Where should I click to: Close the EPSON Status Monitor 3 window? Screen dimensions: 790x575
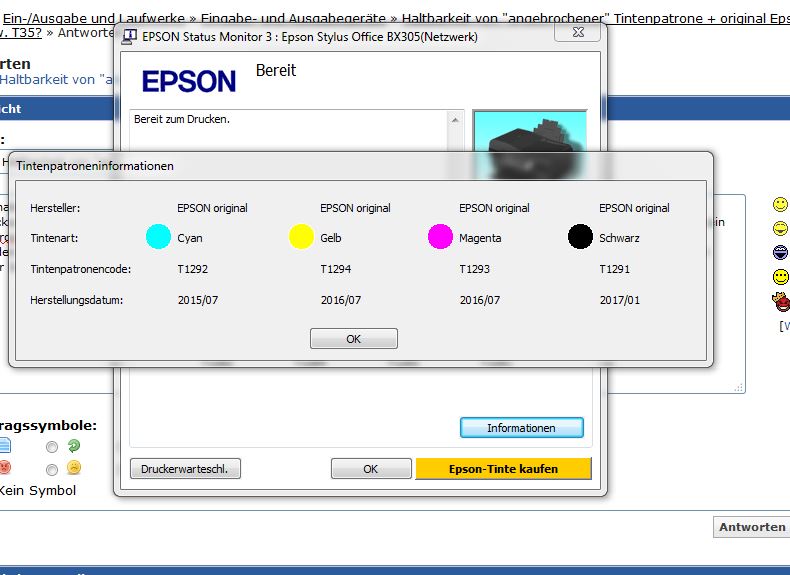578,32
